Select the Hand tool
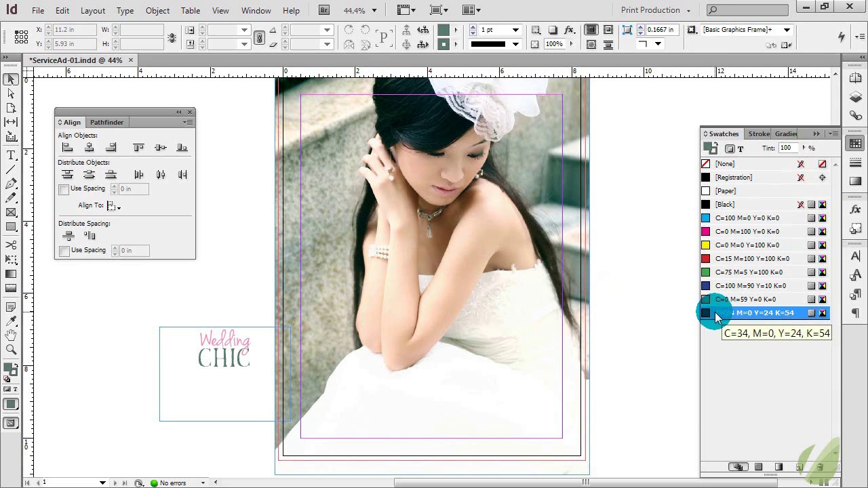This screenshot has width=868, height=488. tap(11, 335)
